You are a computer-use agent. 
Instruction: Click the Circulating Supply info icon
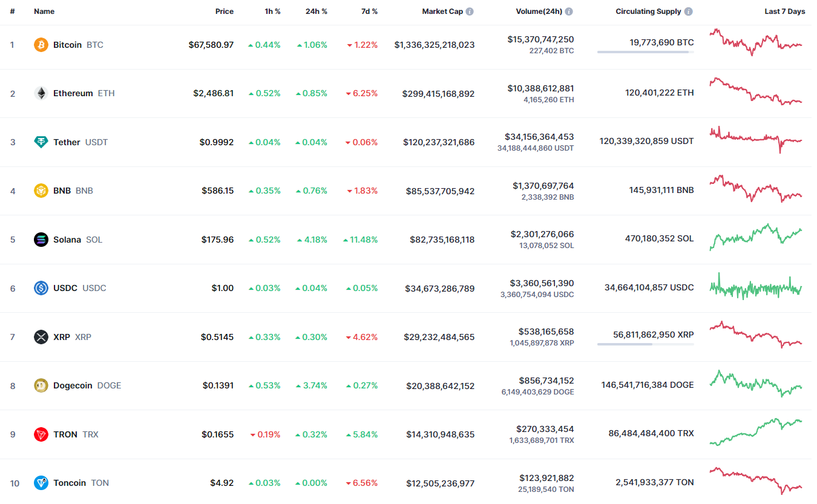click(x=689, y=11)
